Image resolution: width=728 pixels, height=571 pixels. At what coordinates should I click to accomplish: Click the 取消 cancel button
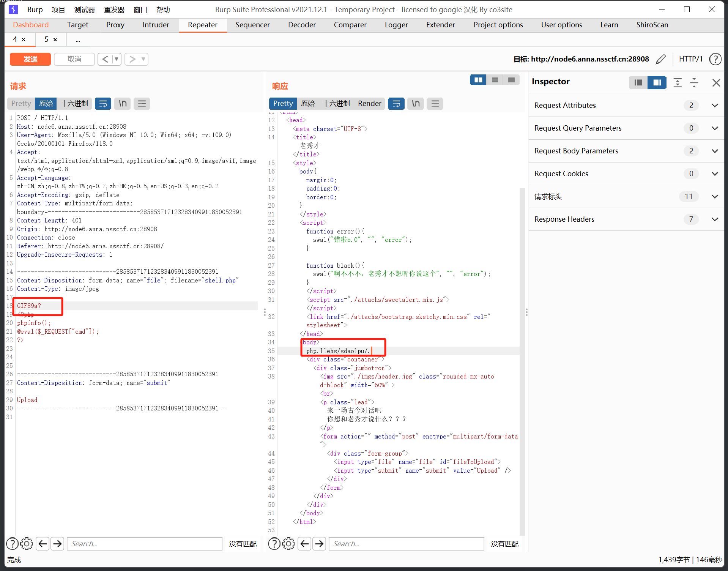click(x=74, y=59)
